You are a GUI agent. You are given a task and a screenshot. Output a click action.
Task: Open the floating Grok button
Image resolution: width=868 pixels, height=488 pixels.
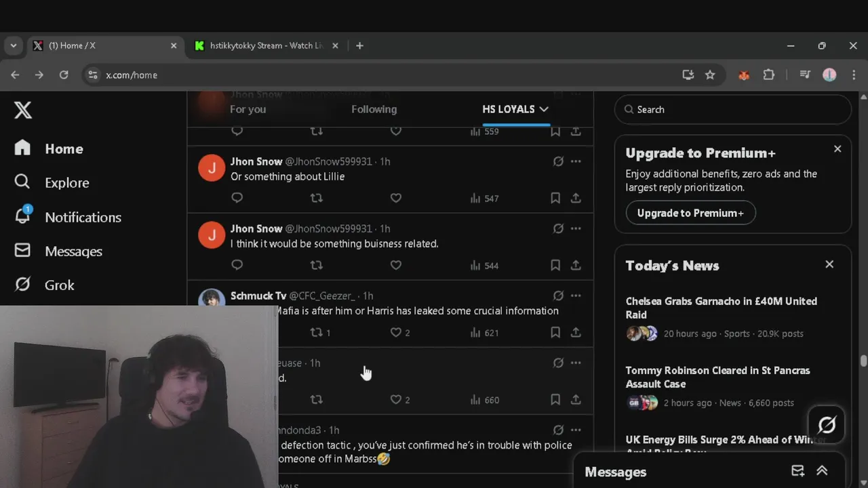pyautogui.click(x=827, y=425)
